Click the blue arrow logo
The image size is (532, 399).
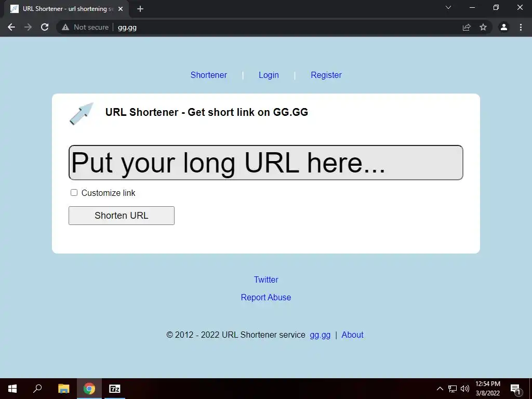pyautogui.click(x=82, y=114)
